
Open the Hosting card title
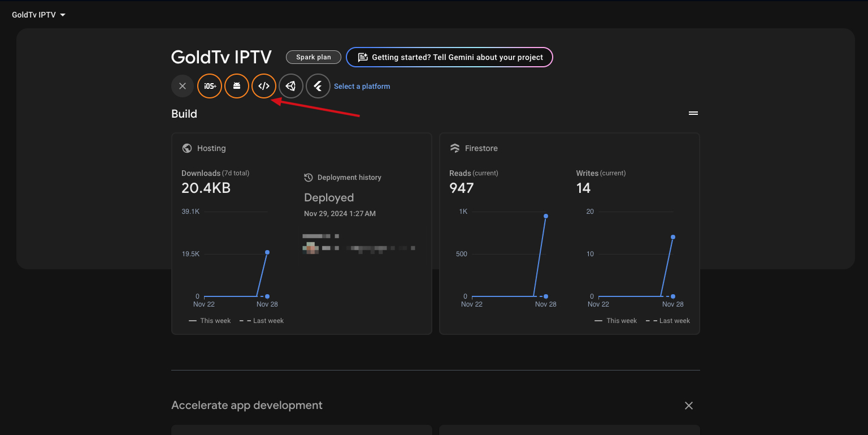click(x=211, y=148)
